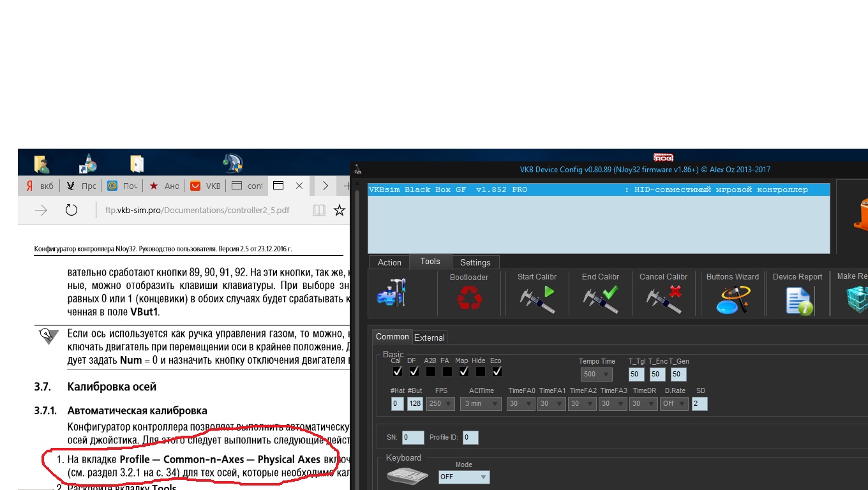Open the TimeFA3 dropdown
This screenshot has width=868, height=490.
[x=613, y=404]
